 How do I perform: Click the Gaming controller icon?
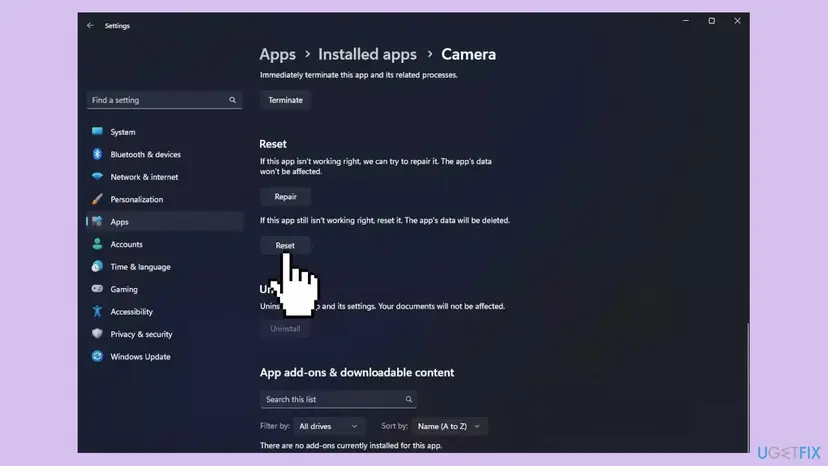click(x=97, y=289)
